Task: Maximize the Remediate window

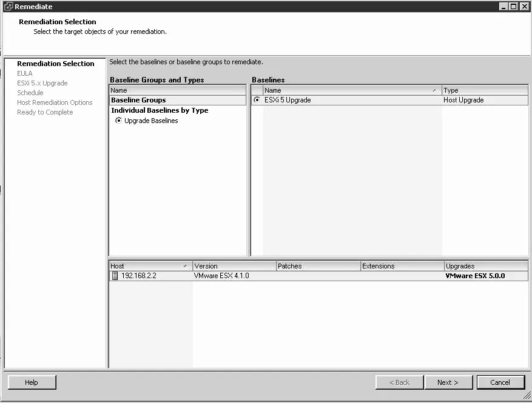Action: (x=514, y=7)
